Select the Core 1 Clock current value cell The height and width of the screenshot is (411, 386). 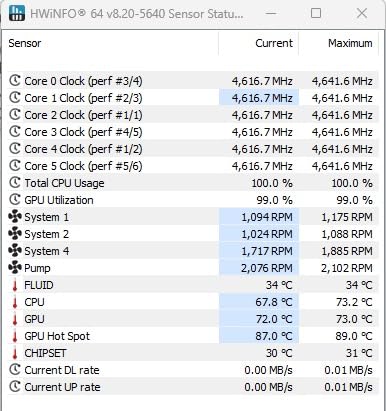point(259,98)
